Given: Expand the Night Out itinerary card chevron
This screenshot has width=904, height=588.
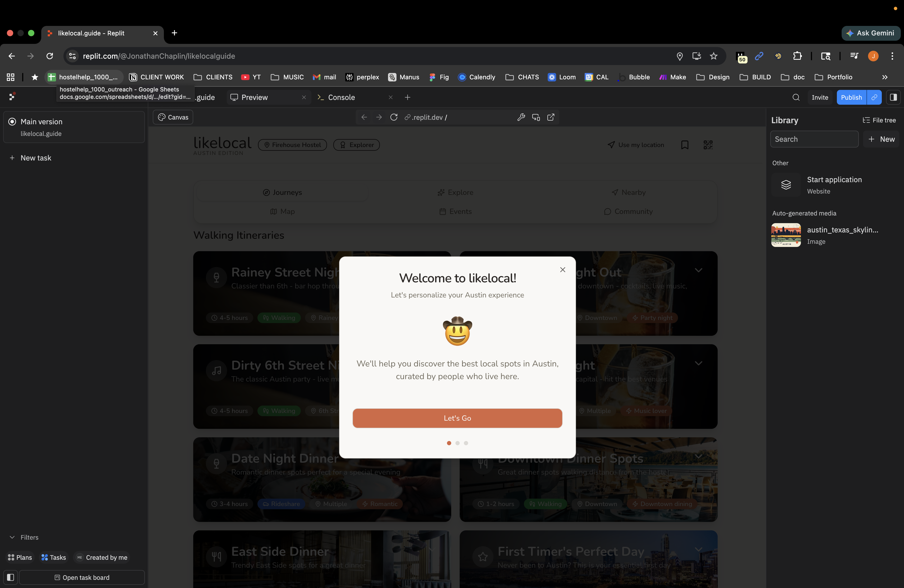Looking at the screenshot, I should [698, 270].
